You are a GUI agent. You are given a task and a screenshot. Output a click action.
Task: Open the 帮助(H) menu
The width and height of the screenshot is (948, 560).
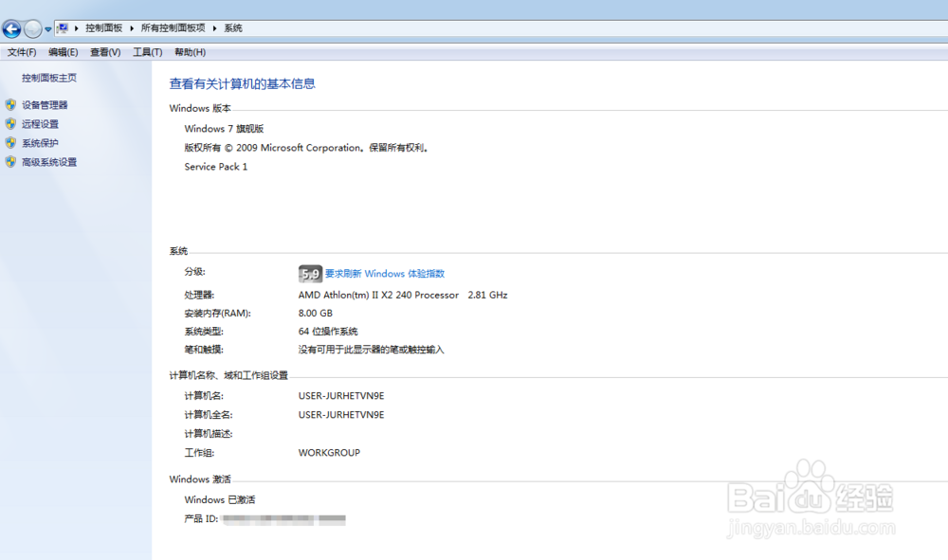(190, 52)
